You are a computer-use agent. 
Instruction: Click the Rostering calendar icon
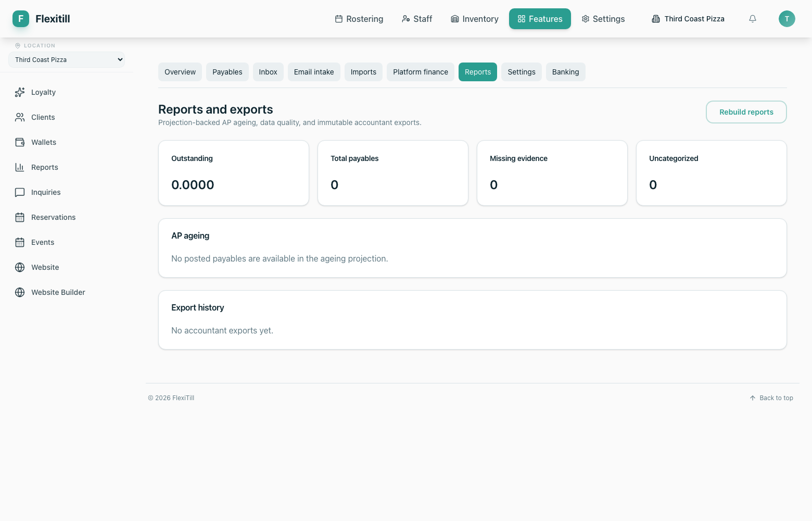(x=339, y=19)
